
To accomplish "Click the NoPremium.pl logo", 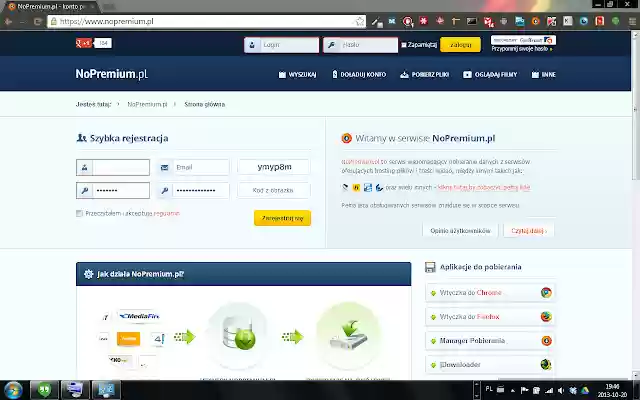I will 111,74.
